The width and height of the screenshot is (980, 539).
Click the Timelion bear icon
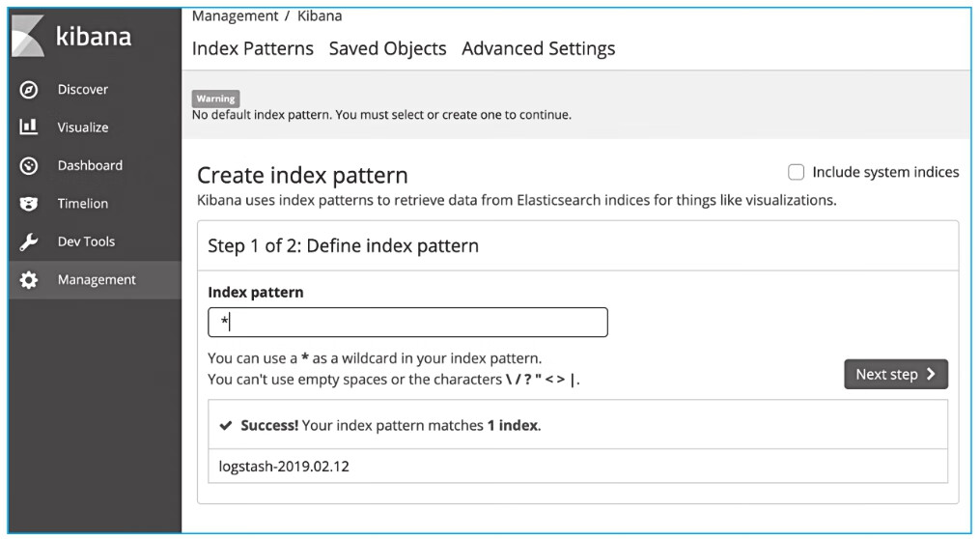29,204
